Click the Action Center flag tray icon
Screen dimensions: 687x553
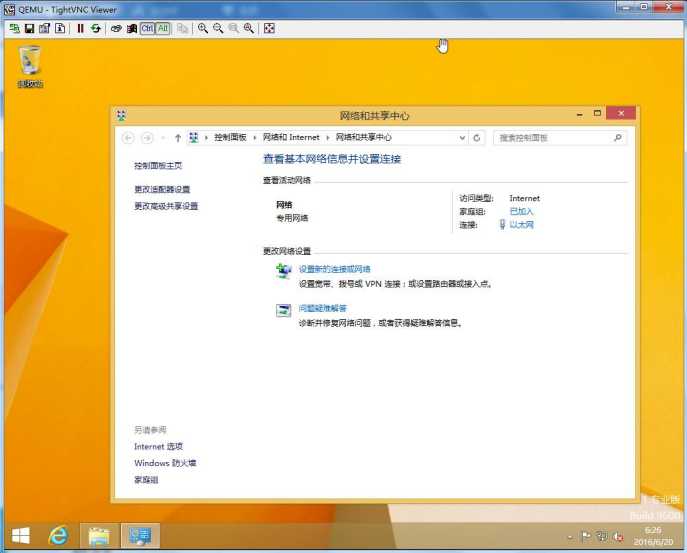click(x=586, y=536)
